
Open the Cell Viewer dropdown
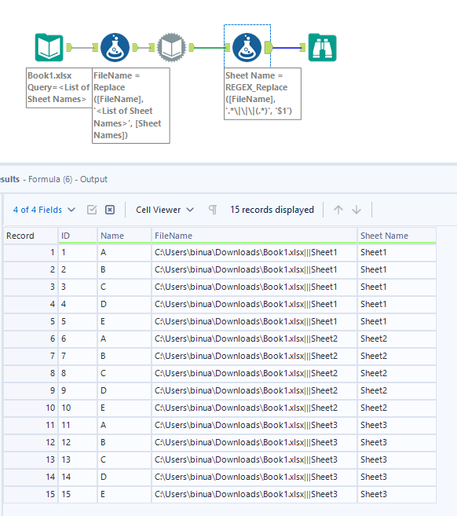pyautogui.click(x=164, y=210)
